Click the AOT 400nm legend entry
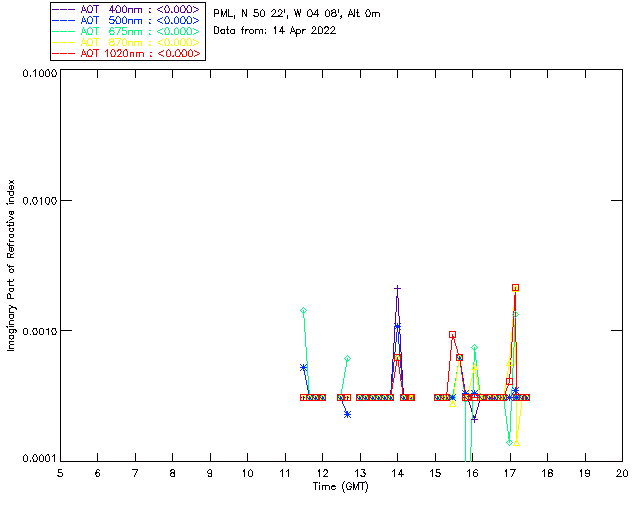 point(127,9)
